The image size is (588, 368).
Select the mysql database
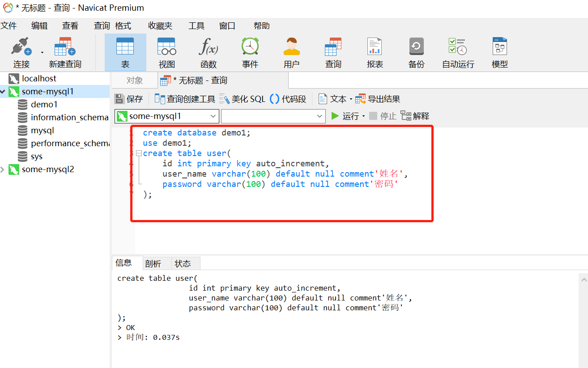(x=43, y=131)
